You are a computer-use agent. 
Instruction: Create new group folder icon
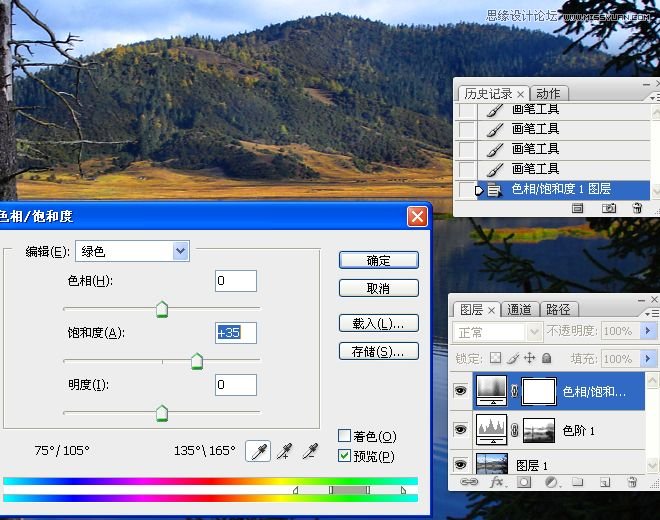(x=578, y=482)
